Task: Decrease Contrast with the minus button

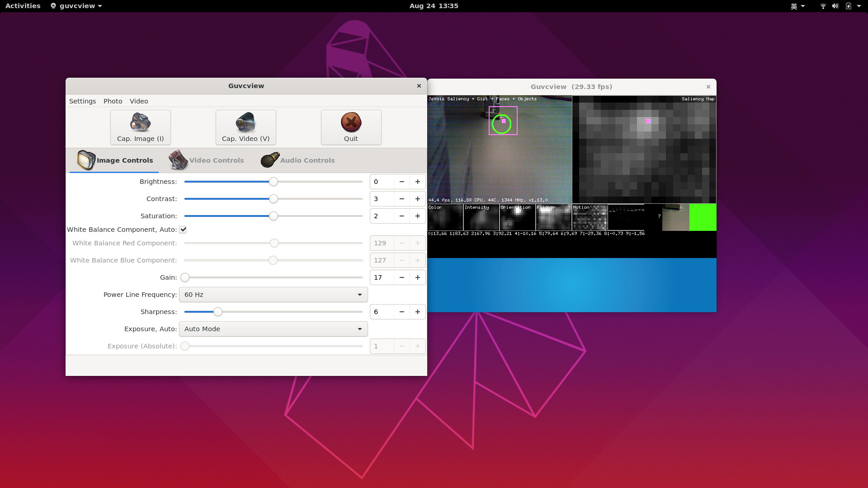Action: click(401, 199)
